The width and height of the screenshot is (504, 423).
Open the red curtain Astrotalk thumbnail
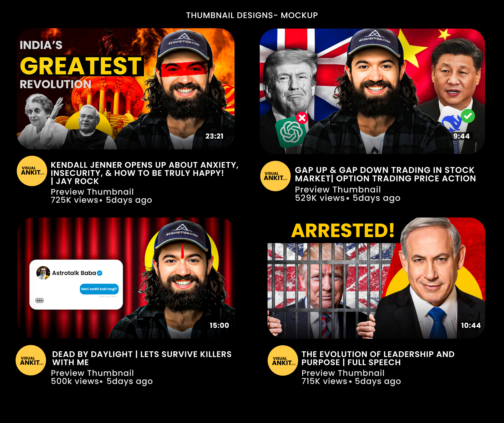126,278
